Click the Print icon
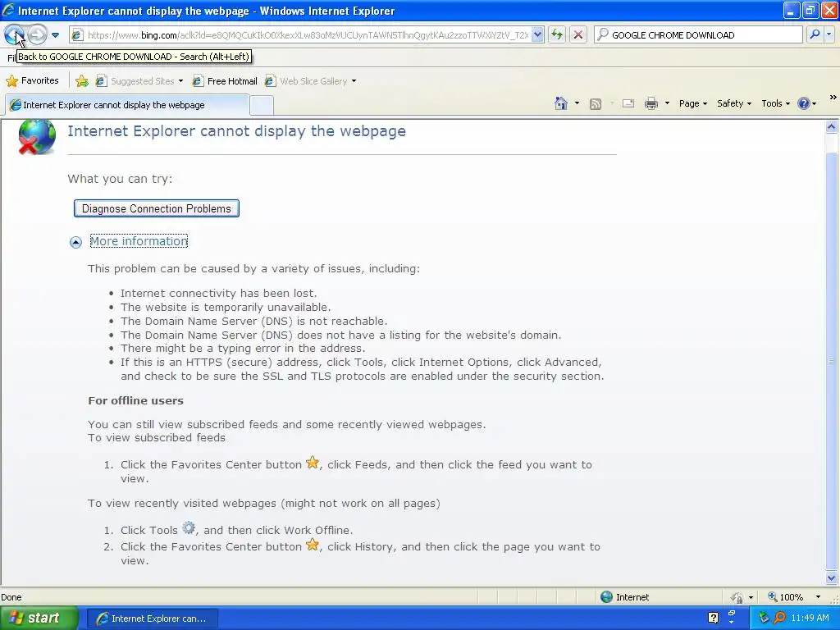This screenshot has height=630, width=840. (651, 103)
